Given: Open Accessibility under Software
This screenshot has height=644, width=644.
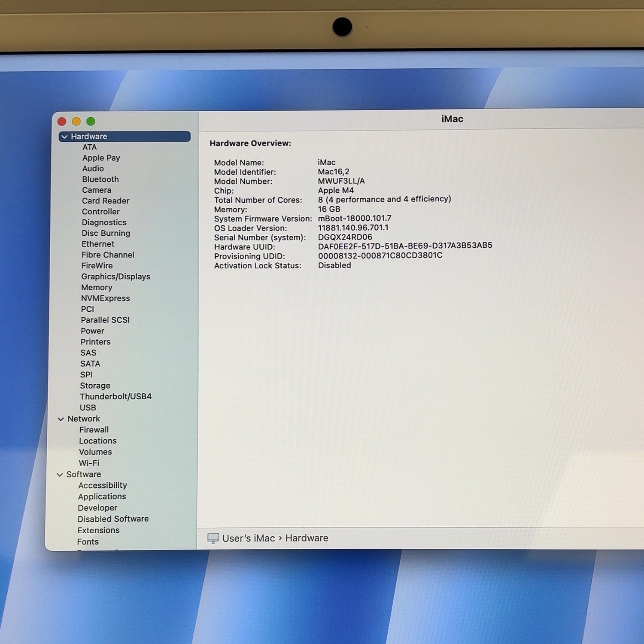Looking at the screenshot, I should tap(103, 486).
